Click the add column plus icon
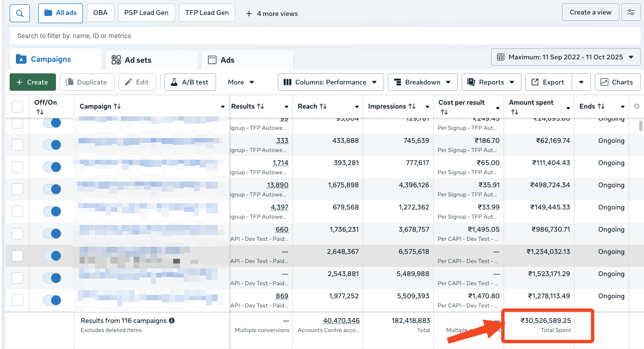Viewport: 644px width, 349px height. coord(636,106)
